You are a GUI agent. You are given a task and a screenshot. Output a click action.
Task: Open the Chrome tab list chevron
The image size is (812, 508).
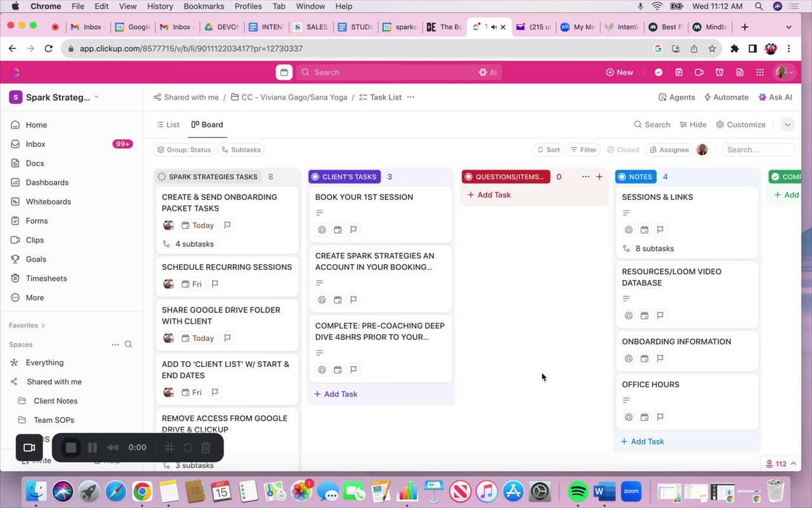click(x=789, y=27)
